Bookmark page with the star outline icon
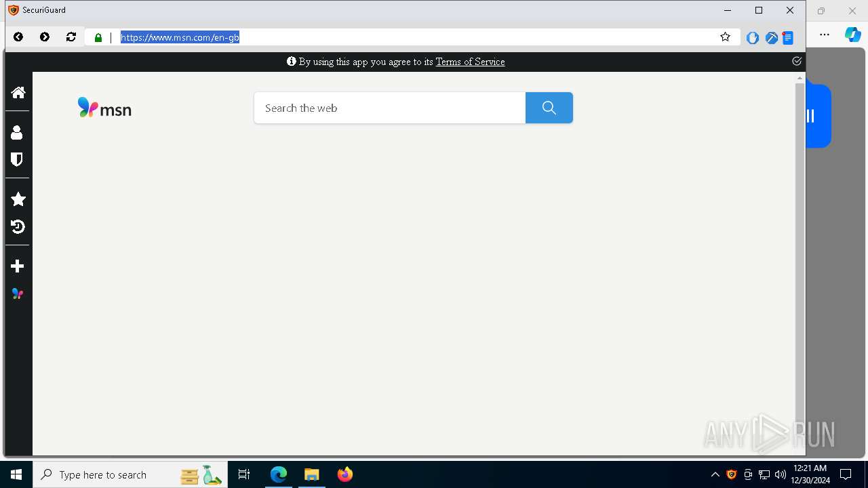The width and height of the screenshot is (868, 488). coord(725,37)
